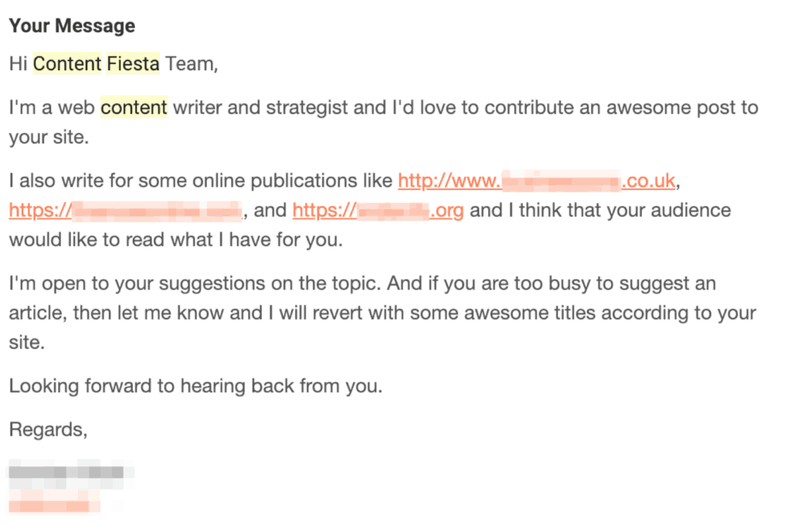Click the word "Regards," near the bottom
The image size is (791, 532).
coord(49,429)
